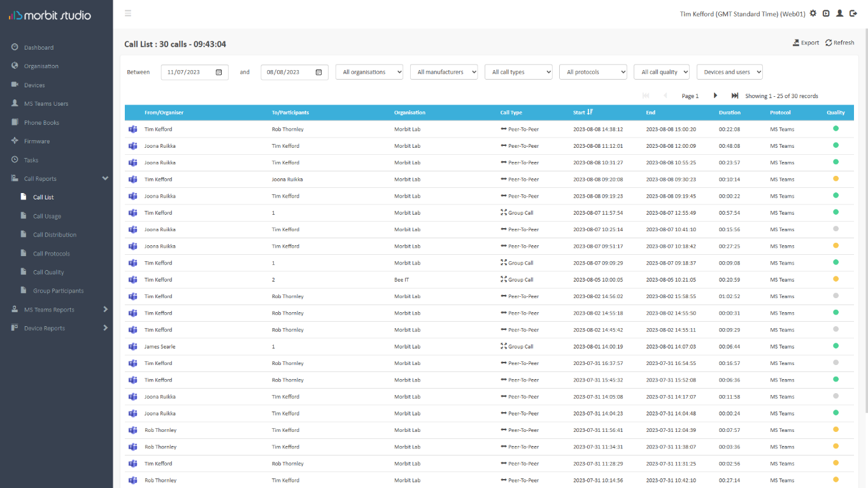Sort by the Duration column header
This screenshot has width=868, height=488.
pos(730,113)
